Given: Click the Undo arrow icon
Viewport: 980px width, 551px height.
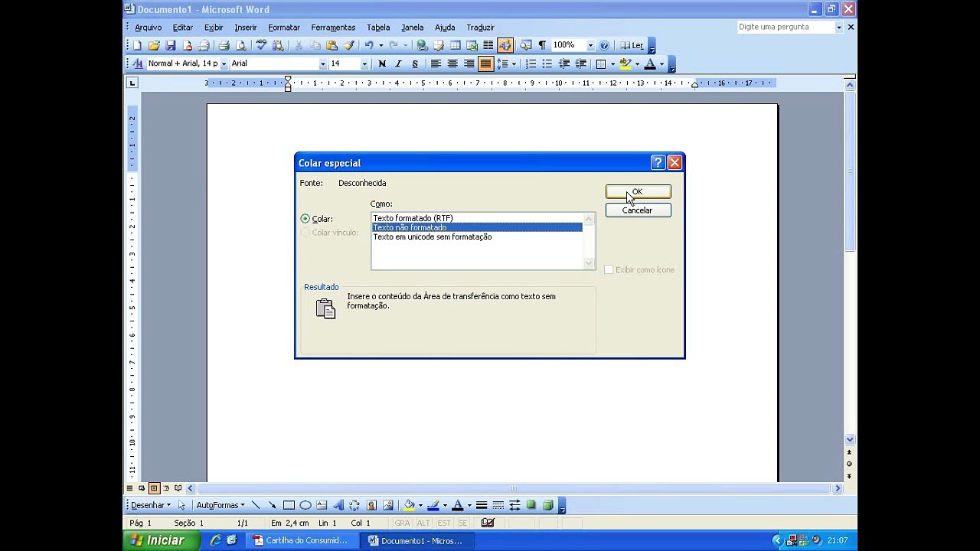Looking at the screenshot, I should pos(369,46).
